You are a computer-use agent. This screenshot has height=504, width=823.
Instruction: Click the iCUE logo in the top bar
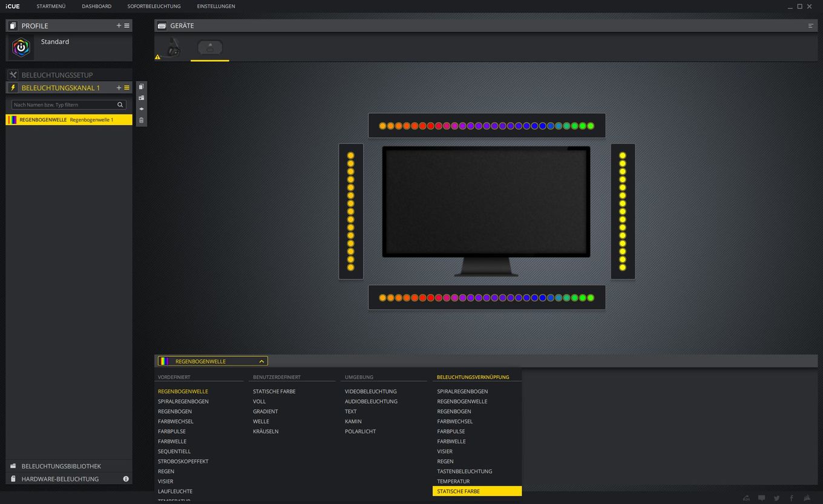tap(12, 6)
